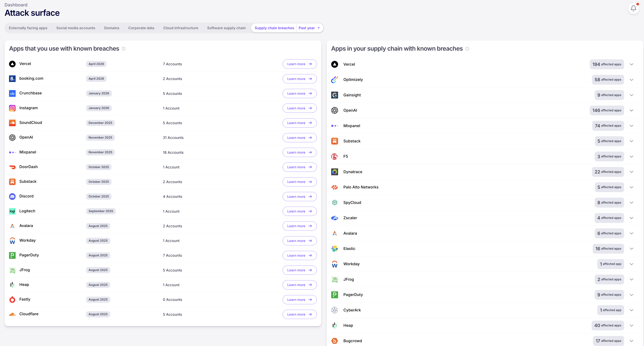Click the 'Dashboard' breadcrumb text
This screenshot has height=346, width=644.
tap(16, 5)
